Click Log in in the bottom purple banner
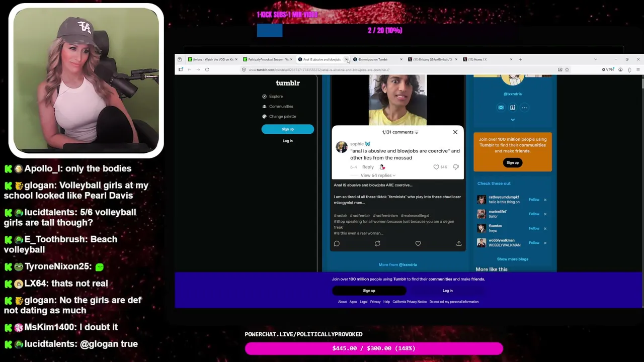This screenshot has height=362, width=644. [x=448, y=291]
